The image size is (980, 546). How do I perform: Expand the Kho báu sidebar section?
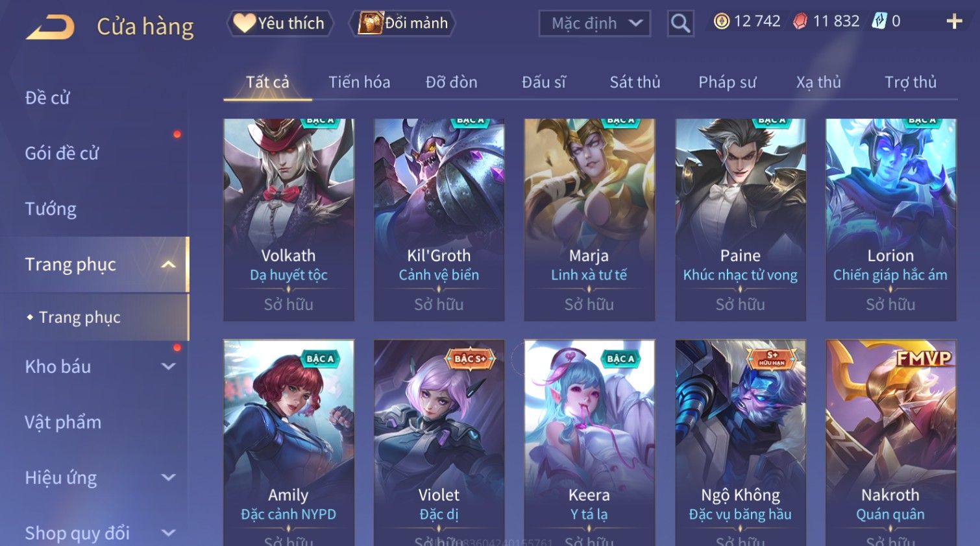coord(168,366)
